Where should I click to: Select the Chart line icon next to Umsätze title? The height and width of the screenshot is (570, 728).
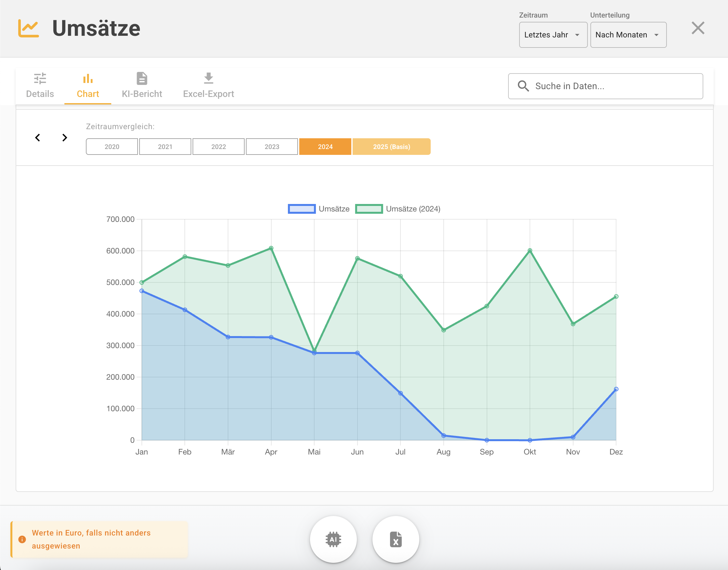29,28
